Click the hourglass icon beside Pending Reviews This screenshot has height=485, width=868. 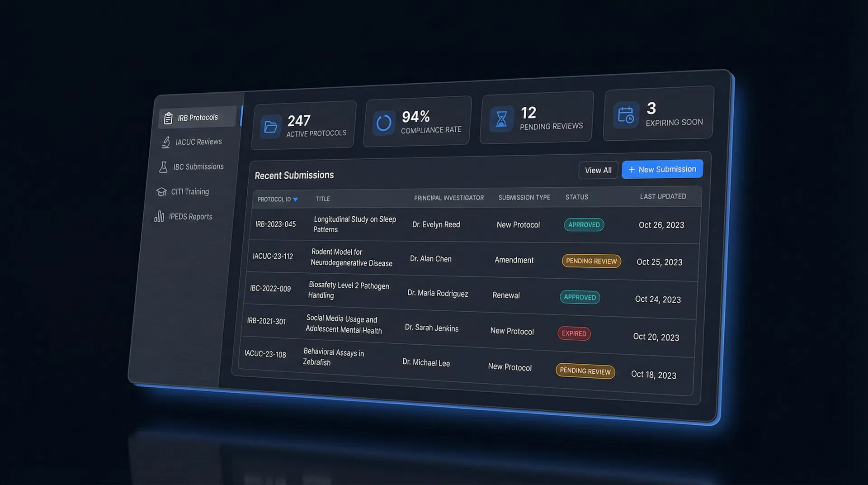501,118
